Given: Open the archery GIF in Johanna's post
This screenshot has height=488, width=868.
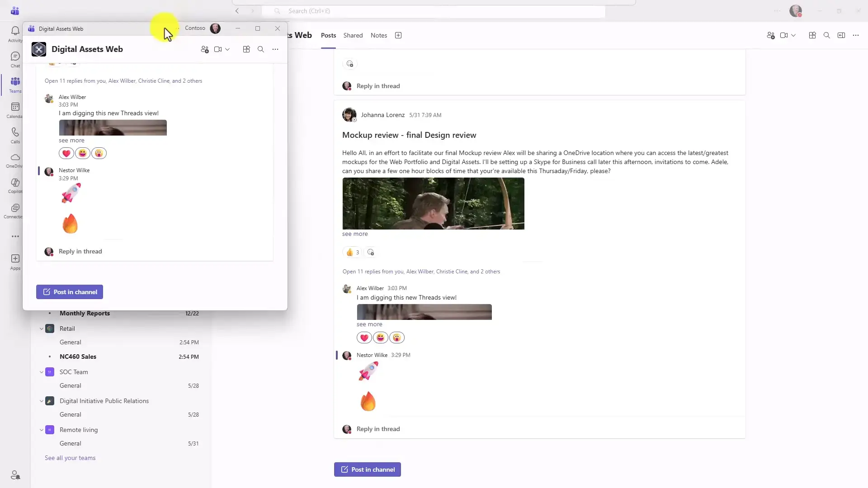Looking at the screenshot, I should click(433, 203).
